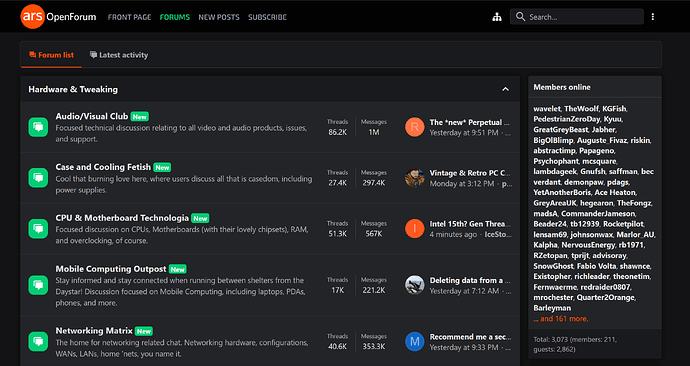Viewport: 690px width, 366px height.
Task: Show the '... and 161 more' online members
Action: click(561, 318)
